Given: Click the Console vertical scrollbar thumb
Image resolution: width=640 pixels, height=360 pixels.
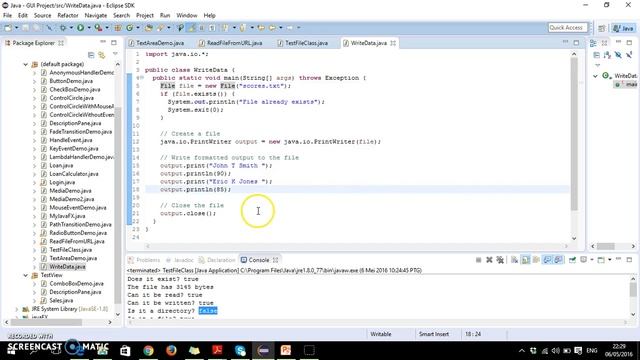Looking at the screenshot, I should point(633,289).
